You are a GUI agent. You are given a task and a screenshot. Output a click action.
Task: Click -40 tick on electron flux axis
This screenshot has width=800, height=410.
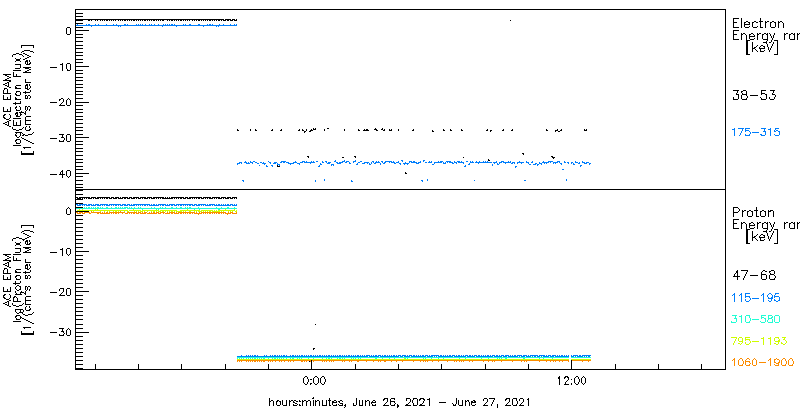[60, 174]
